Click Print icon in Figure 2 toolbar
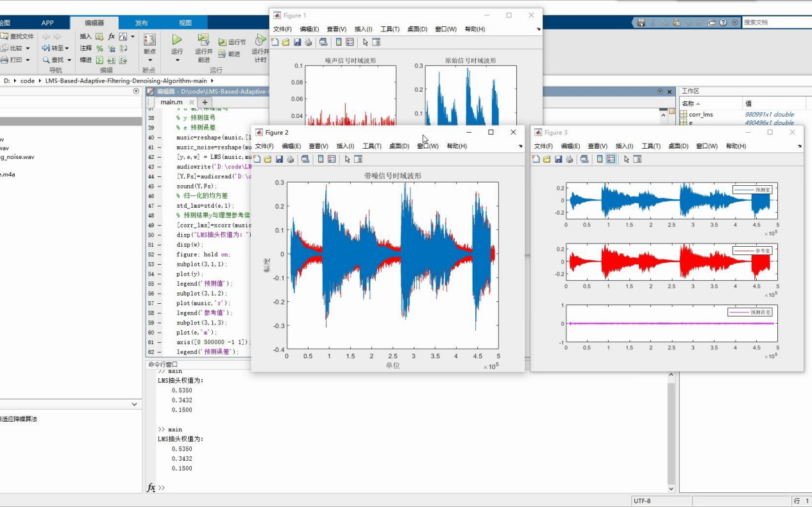The height and width of the screenshot is (507, 812). 290,159
